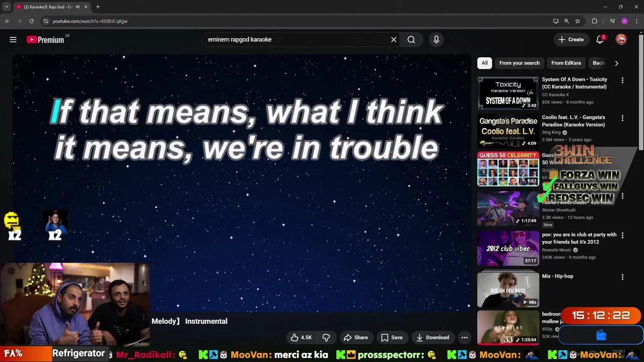Click System Of A Down - Toxicity title
This screenshot has width=644, height=362.
[575, 83]
